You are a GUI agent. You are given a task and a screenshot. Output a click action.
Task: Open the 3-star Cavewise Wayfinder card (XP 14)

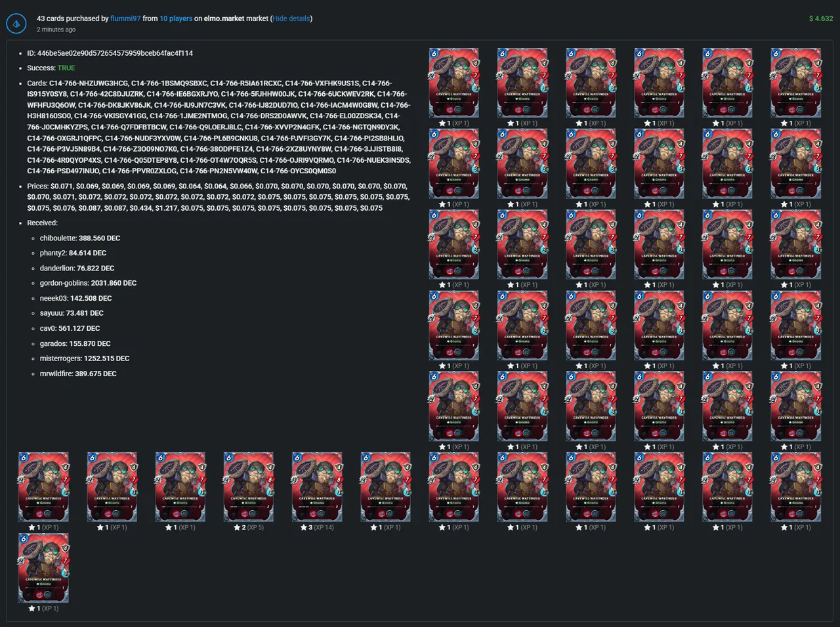(317, 487)
